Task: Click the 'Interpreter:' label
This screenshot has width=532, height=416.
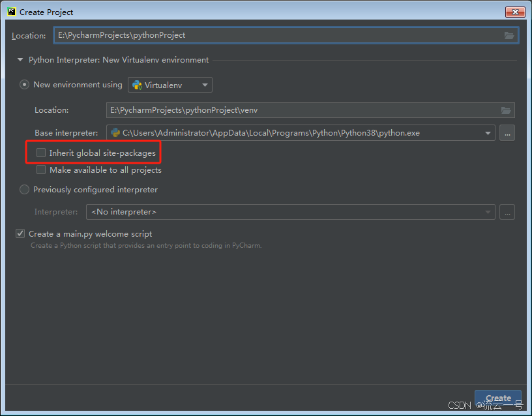Action: pyautogui.click(x=56, y=212)
